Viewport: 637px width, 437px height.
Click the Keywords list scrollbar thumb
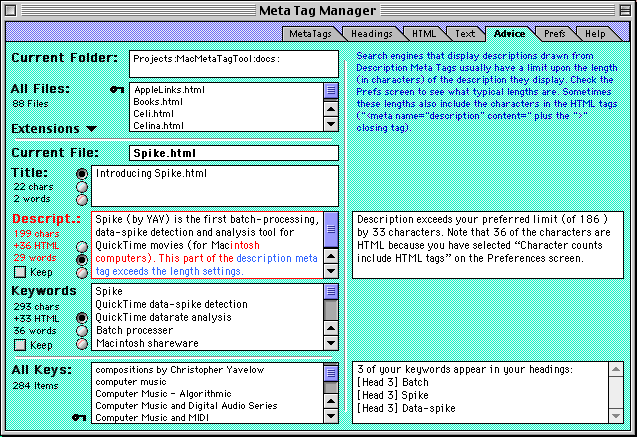(331, 291)
